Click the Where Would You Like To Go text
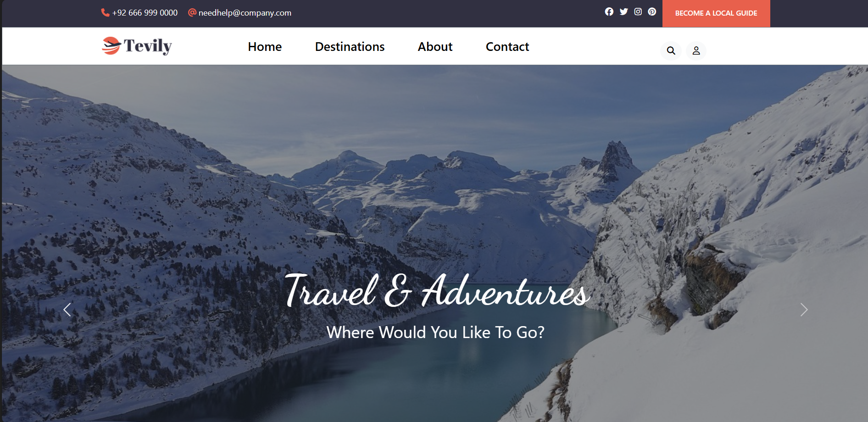Viewport: 868px width, 422px height. coord(435,332)
